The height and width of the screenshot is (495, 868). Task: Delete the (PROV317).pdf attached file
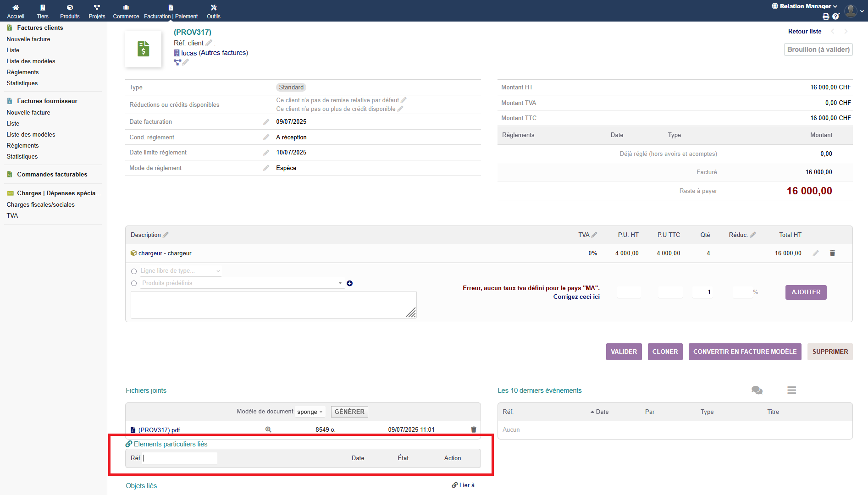[474, 429]
